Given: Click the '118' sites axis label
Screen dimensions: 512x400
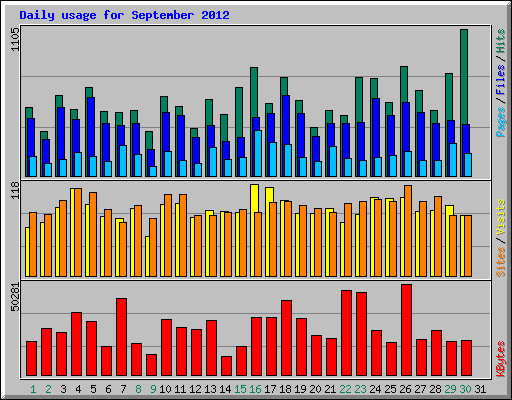Looking at the screenshot, I should point(16,190).
